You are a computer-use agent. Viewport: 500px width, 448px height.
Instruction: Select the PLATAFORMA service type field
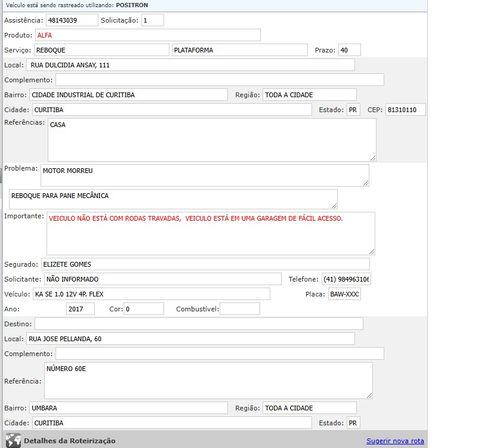click(x=239, y=50)
